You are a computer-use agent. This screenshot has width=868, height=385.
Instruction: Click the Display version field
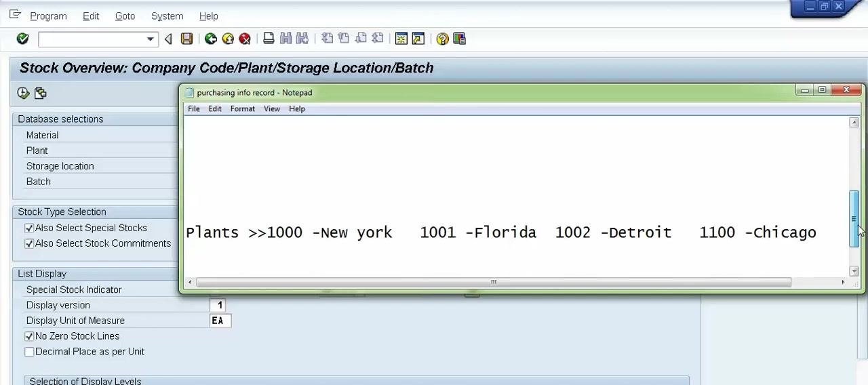pyautogui.click(x=218, y=305)
